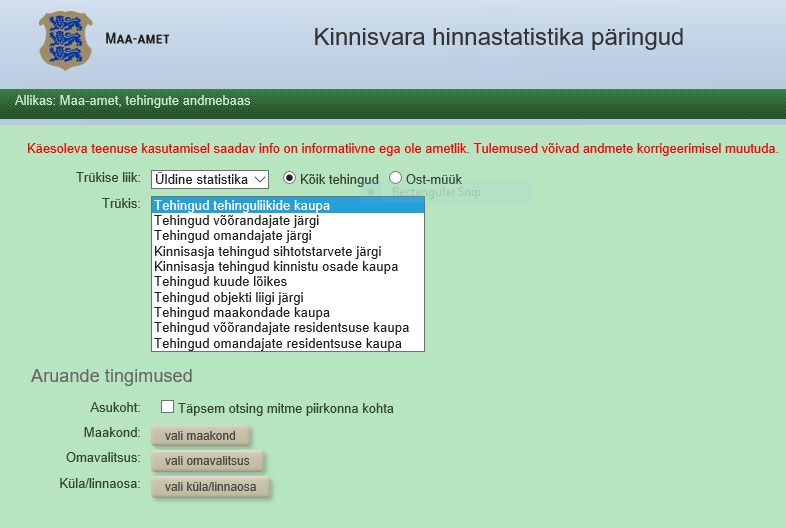
Task: Click the Trükise liik label
Action: [108, 178]
